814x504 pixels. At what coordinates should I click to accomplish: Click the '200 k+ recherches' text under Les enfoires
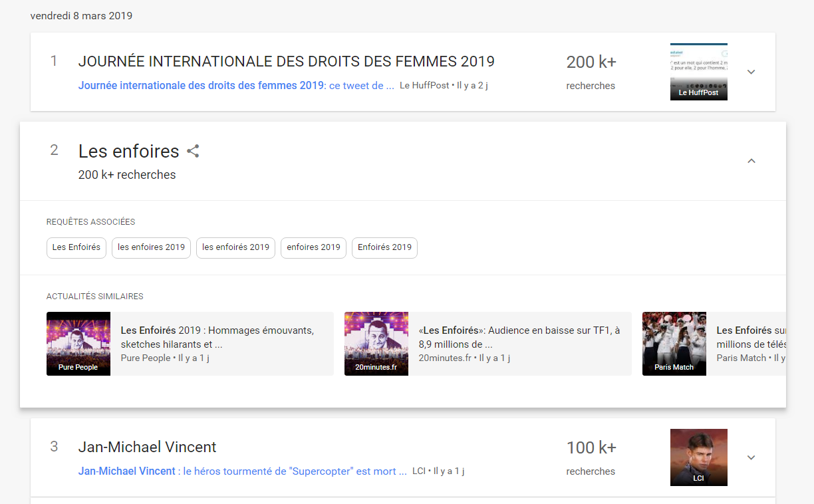click(x=127, y=175)
